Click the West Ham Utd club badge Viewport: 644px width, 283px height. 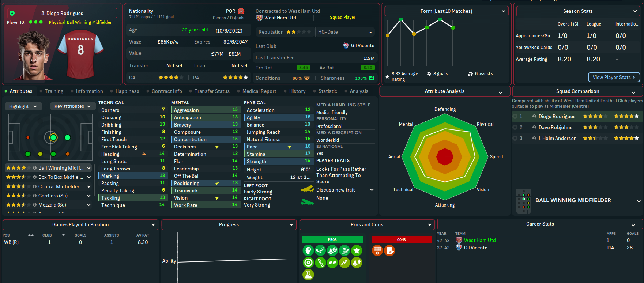[259, 18]
